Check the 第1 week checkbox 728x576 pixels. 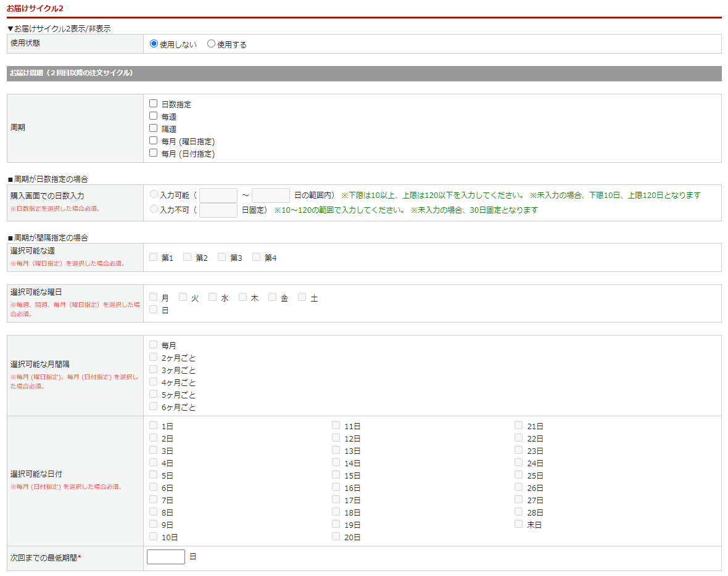(x=154, y=257)
